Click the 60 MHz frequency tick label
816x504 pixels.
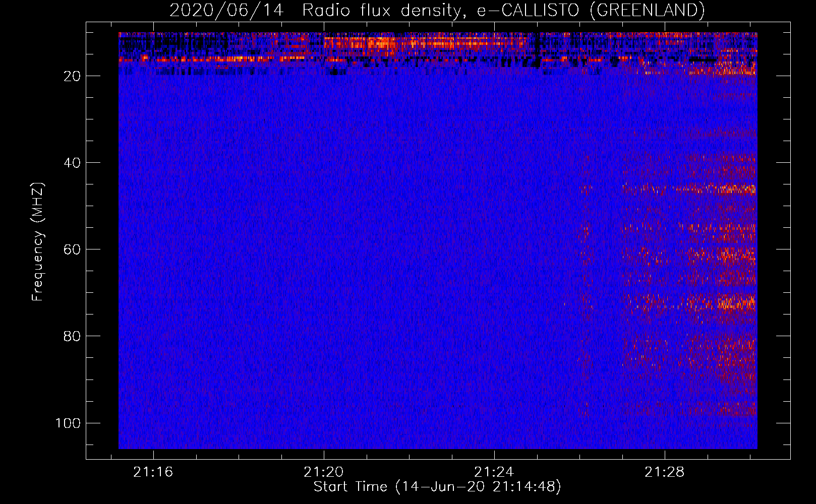point(72,249)
